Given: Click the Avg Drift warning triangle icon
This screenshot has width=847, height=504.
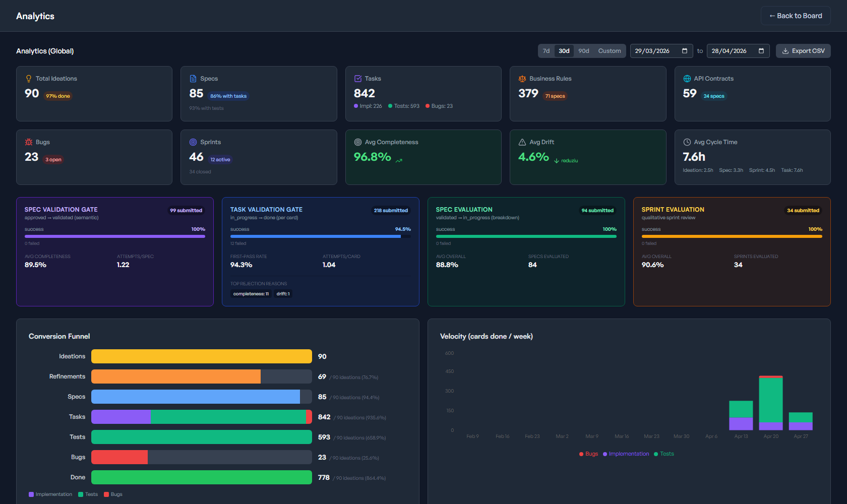Looking at the screenshot, I should (522, 142).
